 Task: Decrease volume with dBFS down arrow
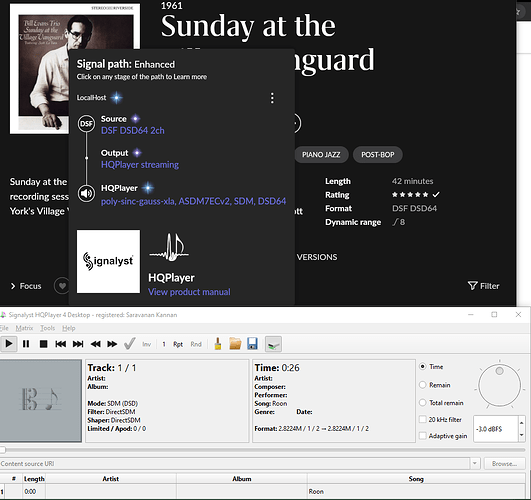click(x=522, y=435)
